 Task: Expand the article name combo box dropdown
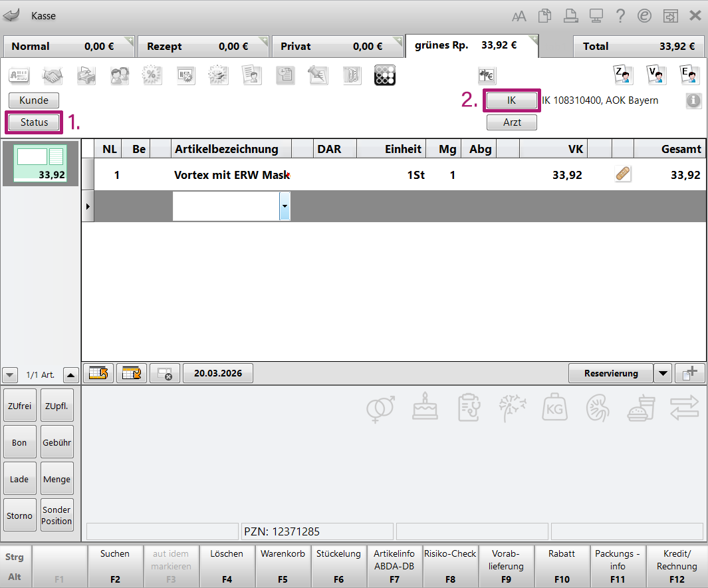[285, 207]
